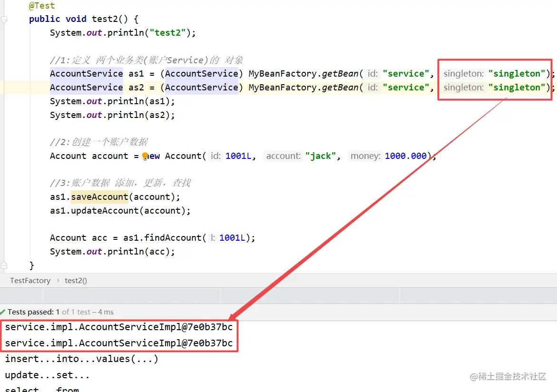Image resolution: width=557 pixels, height=392 pixels.
Task: Place cursor on test2 method name in declaration
Action: (x=105, y=19)
